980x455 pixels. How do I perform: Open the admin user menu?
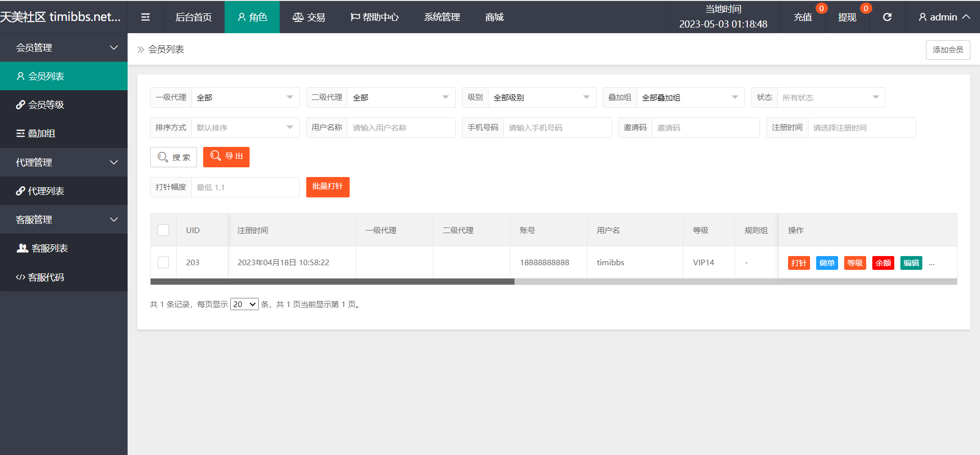click(x=944, y=17)
